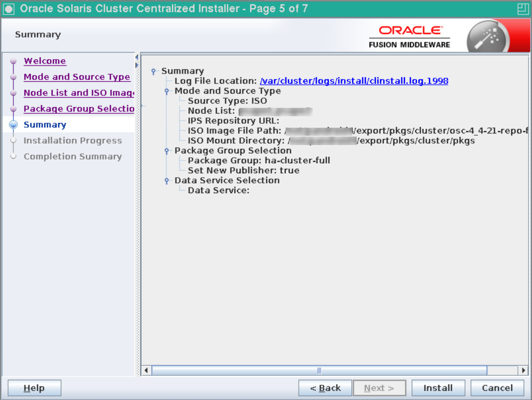Click the Node List step bullet icon
This screenshot has width=532, height=400.
click(x=14, y=93)
